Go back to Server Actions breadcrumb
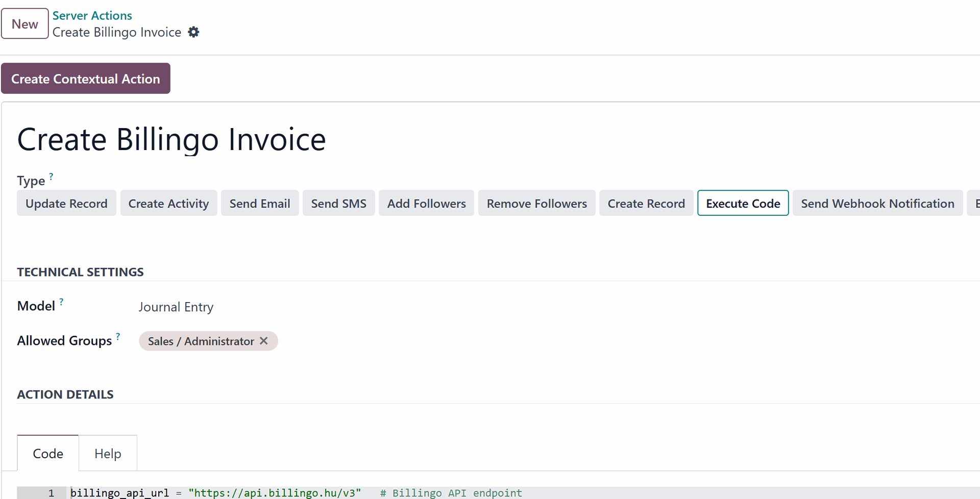The image size is (980, 499). coord(92,16)
